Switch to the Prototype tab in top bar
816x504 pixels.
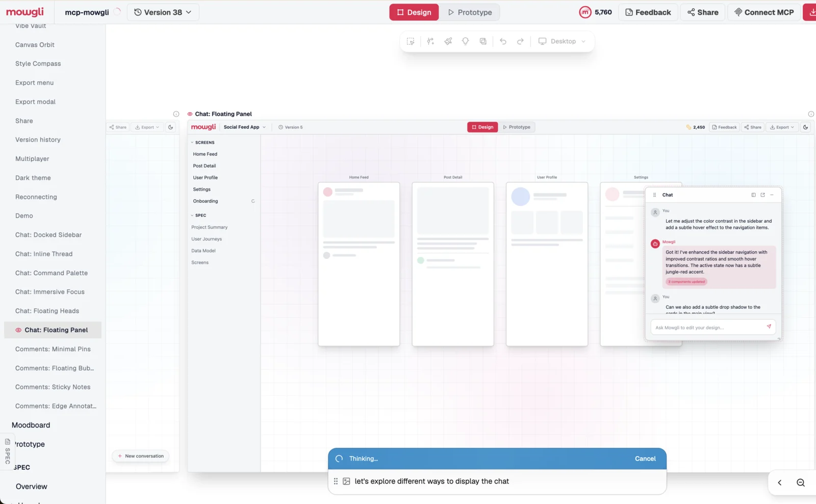[x=470, y=12]
